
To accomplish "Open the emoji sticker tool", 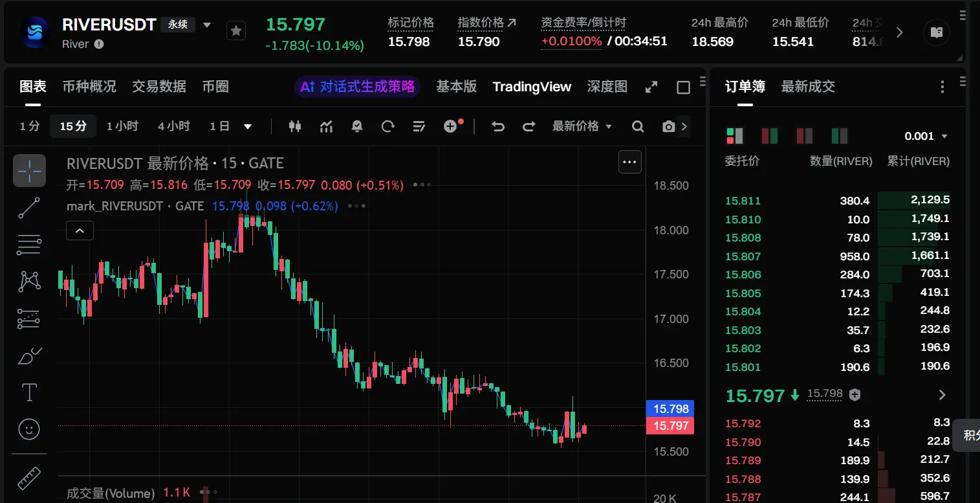I will [29, 429].
